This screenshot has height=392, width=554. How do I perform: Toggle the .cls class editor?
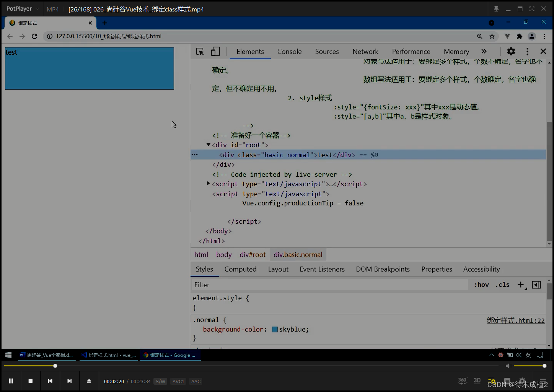502,285
